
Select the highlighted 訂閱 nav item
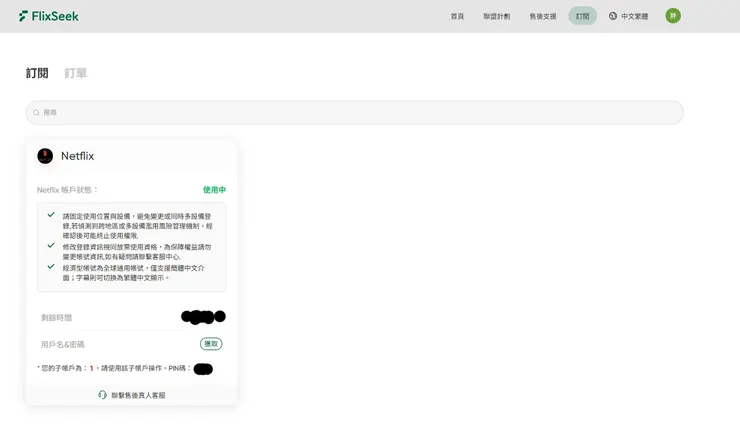[582, 16]
